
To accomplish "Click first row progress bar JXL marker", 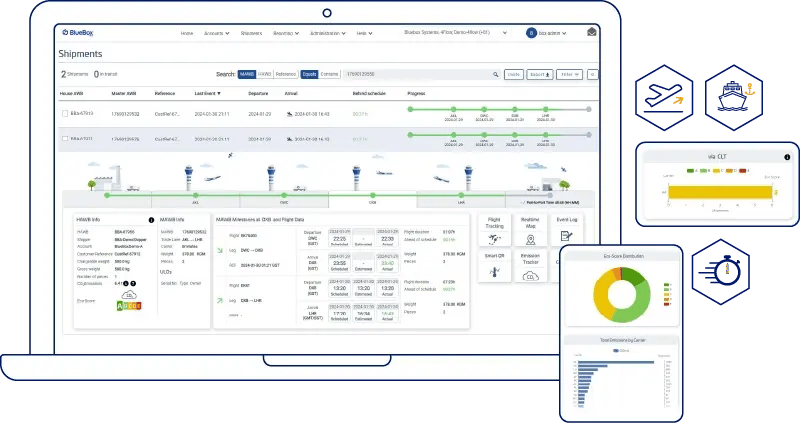I will click(x=454, y=109).
